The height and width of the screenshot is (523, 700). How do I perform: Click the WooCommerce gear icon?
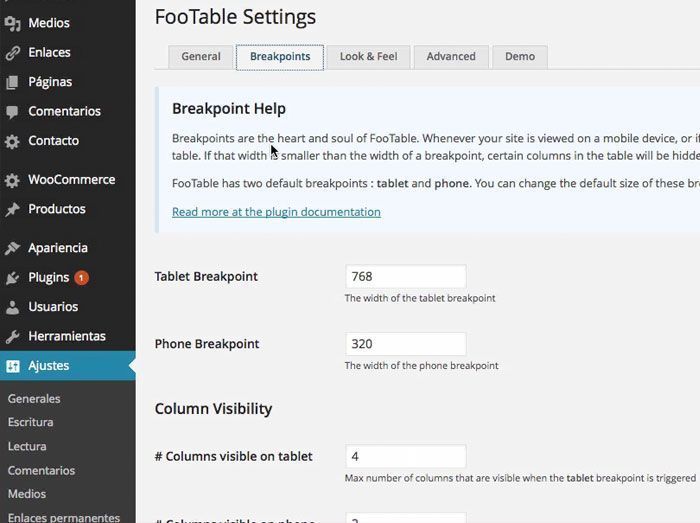[x=12, y=180]
